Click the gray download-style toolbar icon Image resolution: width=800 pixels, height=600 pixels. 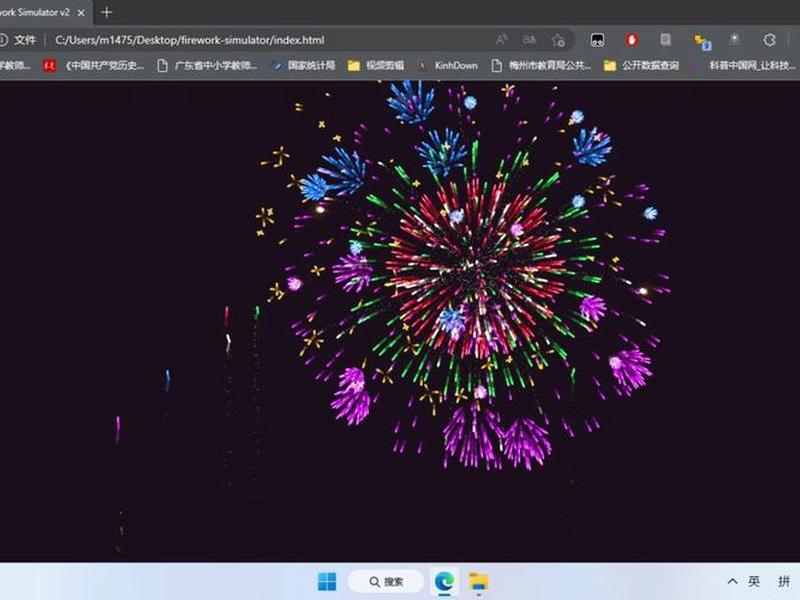click(735, 40)
